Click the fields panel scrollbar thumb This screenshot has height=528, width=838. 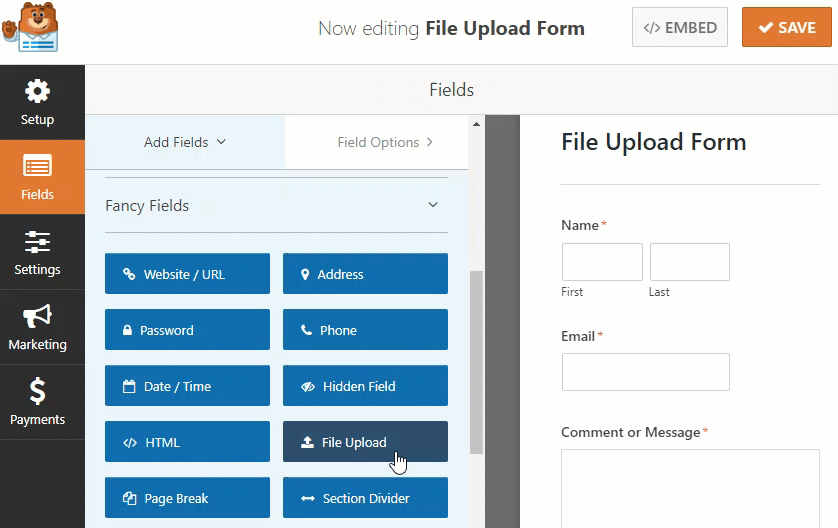point(476,362)
